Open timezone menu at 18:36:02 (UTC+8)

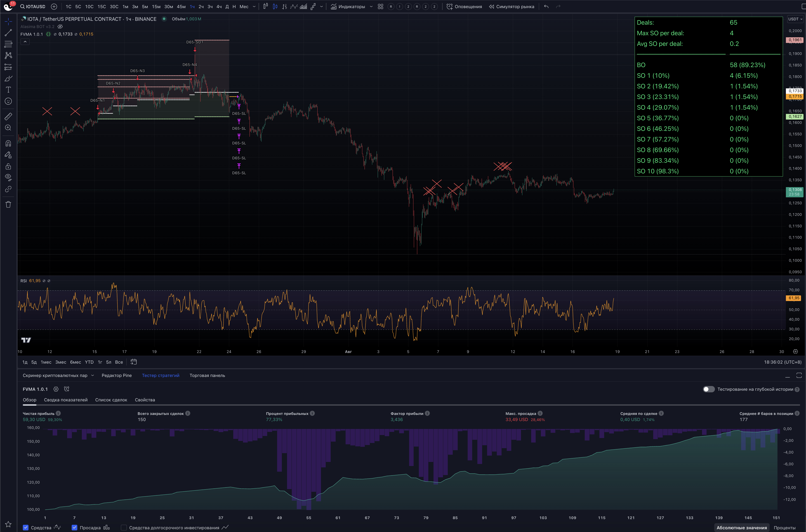(782, 362)
